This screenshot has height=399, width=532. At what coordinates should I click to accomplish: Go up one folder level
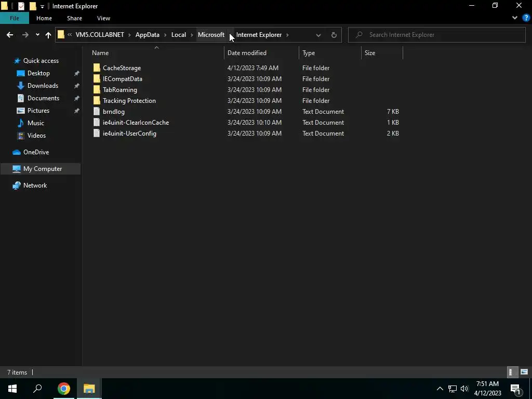click(x=48, y=35)
